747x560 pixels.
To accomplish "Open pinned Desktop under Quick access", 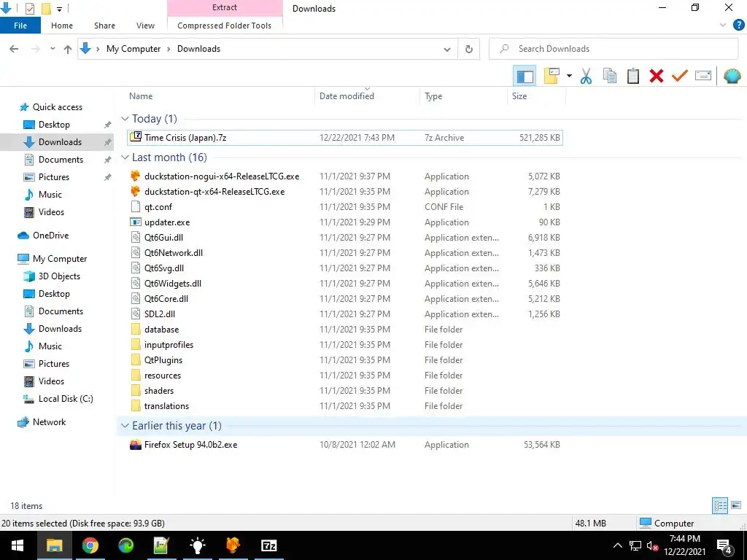I will tap(54, 125).
